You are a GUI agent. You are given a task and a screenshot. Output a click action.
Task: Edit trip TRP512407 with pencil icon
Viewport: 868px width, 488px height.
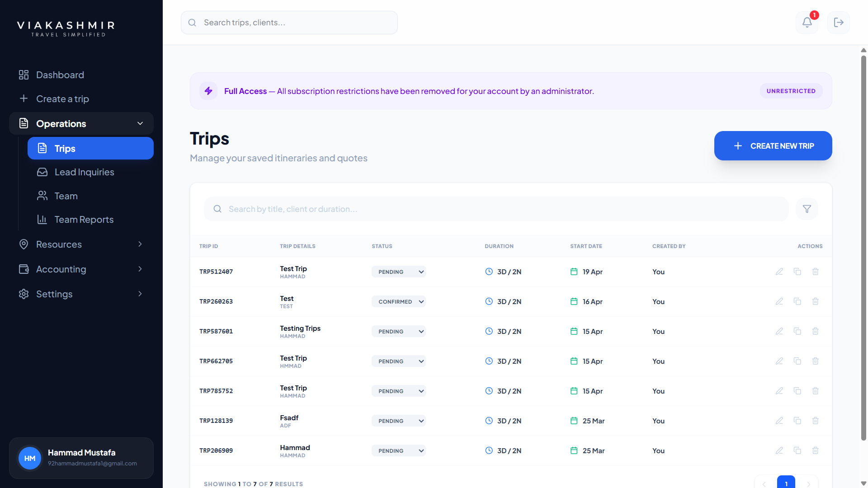click(x=779, y=272)
